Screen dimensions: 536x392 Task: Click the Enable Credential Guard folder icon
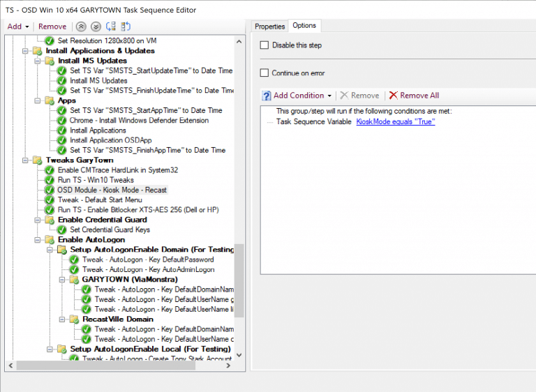coord(50,220)
